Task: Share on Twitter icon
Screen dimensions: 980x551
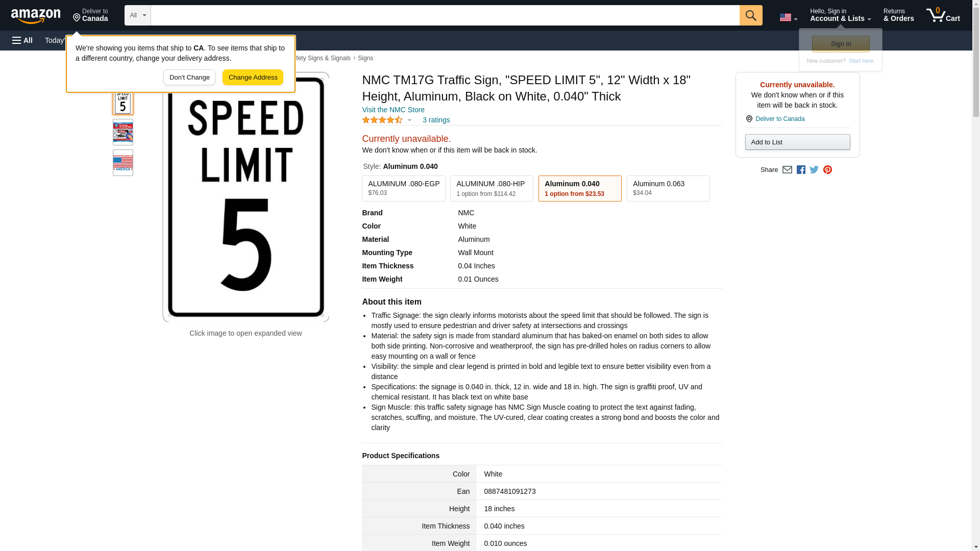Action: 814,170
